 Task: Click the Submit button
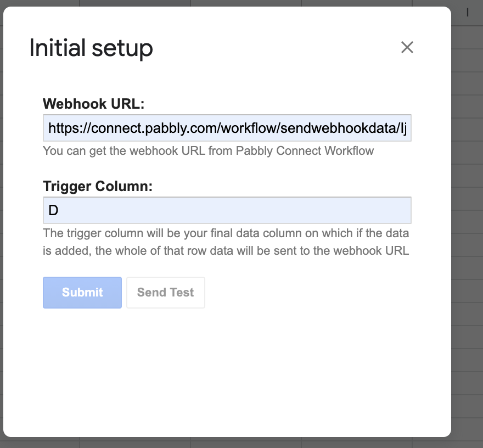tap(82, 293)
